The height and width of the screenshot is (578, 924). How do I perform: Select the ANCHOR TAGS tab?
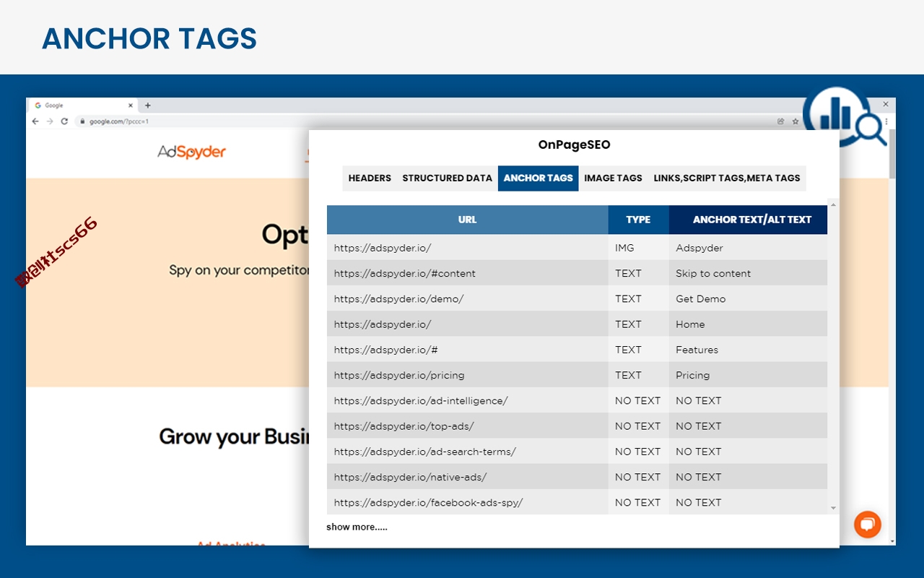click(539, 178)
